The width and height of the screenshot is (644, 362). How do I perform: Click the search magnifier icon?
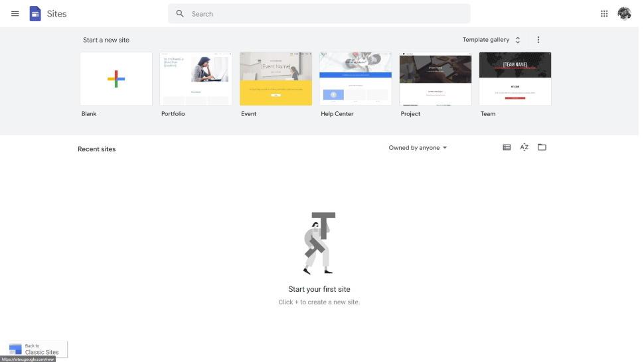click(180, 13)
